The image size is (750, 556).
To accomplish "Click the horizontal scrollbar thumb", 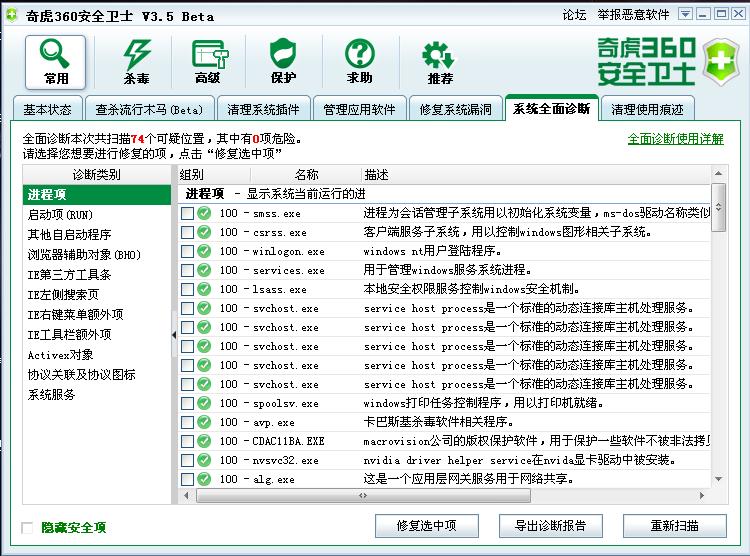I will 363,495.
